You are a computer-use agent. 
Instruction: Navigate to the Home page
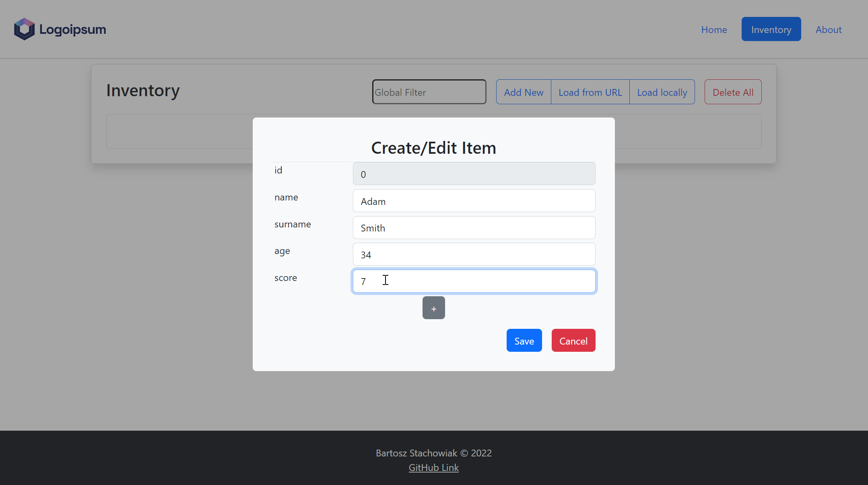click(x=714, y=29)
